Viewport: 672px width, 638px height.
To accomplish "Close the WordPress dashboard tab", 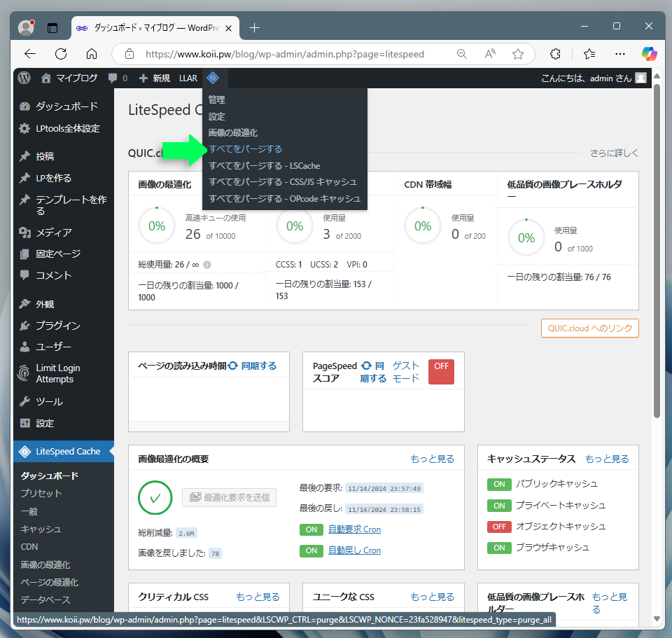I will [x=228, y=28].
